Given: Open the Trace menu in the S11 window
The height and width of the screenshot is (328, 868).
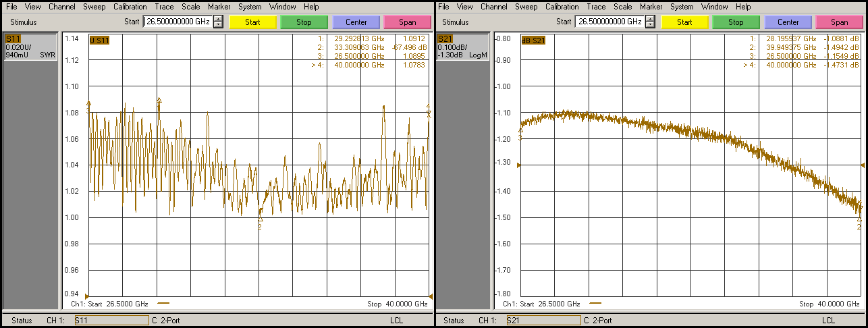Looking at the screenshot, I should coord(165,7).
